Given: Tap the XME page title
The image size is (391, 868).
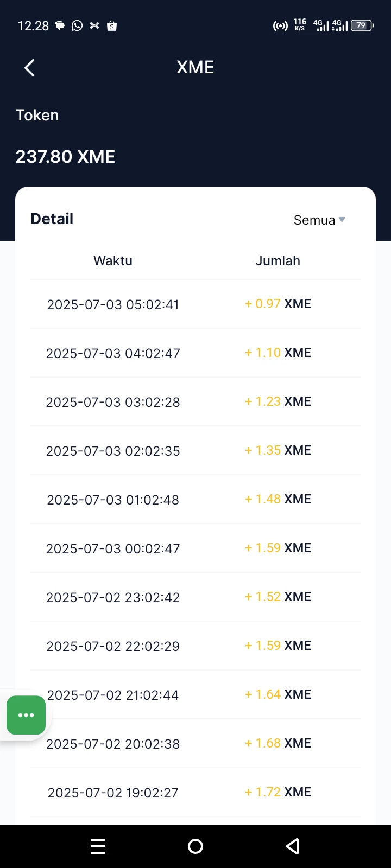Looking at the screenshot, I should (x=195, y=67).
